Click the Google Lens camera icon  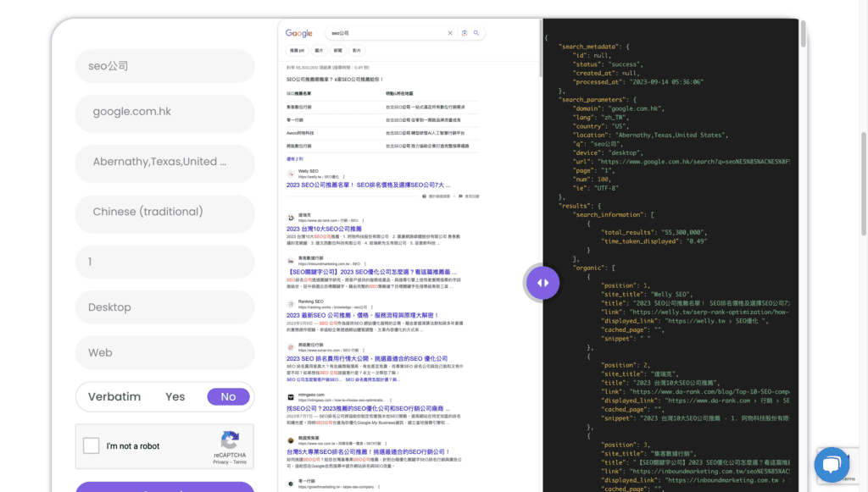pos(465,33)
